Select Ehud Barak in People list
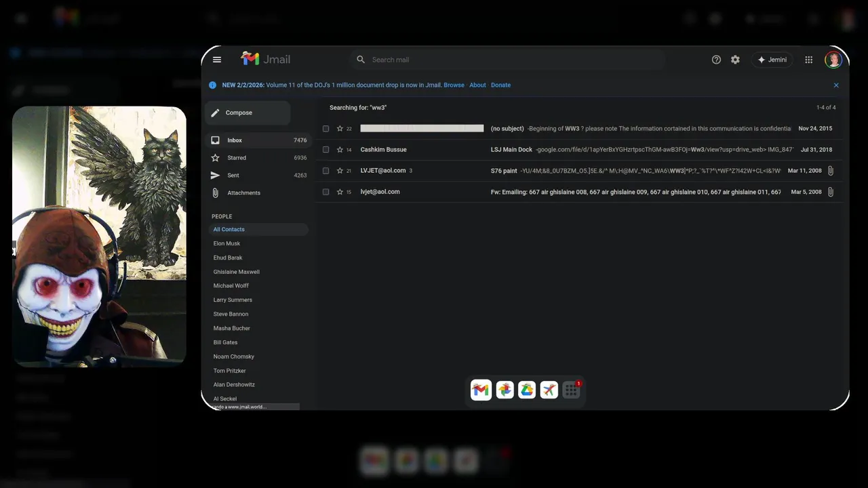868x488 pixels. 228,258
